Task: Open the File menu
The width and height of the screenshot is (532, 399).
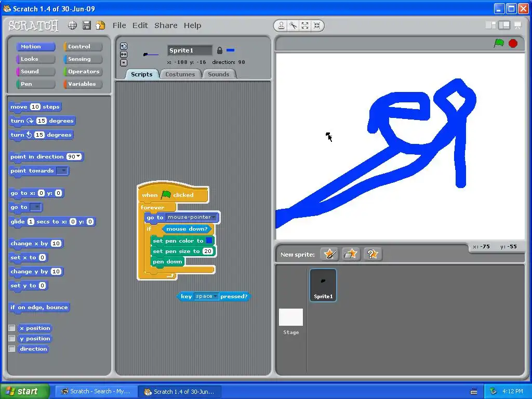Action: pyautogui.click(x=119, y=25)
